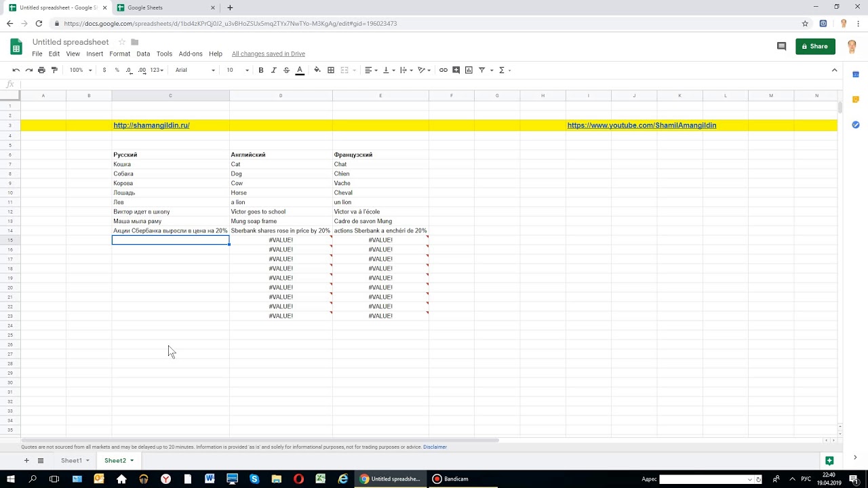Open the comment history icon
The width and height of the screenshot is (868, 488).
[781, 46]
